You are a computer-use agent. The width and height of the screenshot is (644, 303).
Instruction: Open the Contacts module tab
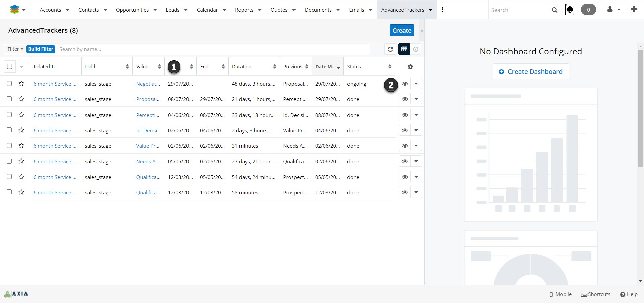click(89, 10)
